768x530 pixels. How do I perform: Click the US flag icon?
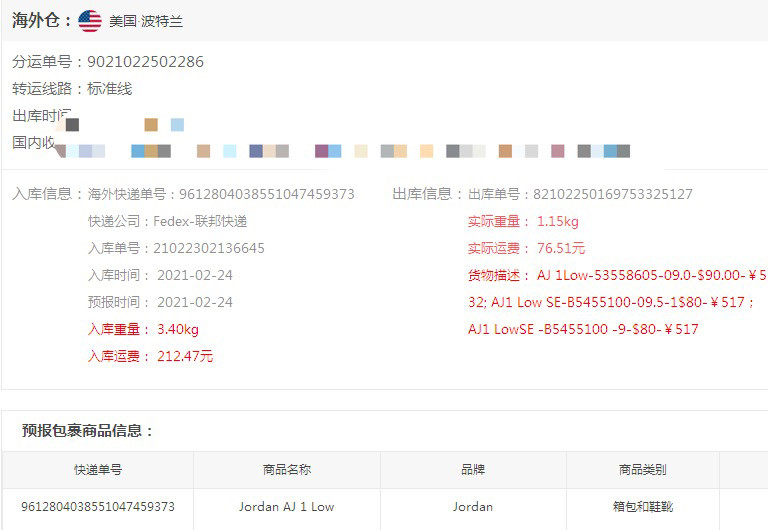[x=90, y=21]
